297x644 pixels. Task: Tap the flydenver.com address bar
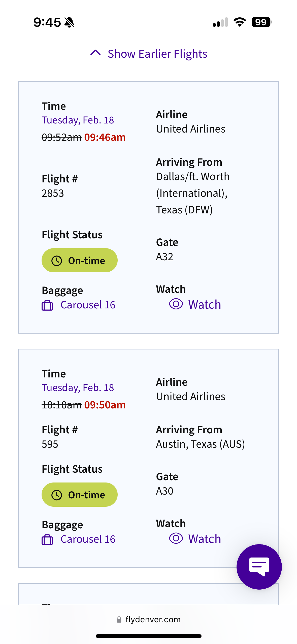(153, 620)
